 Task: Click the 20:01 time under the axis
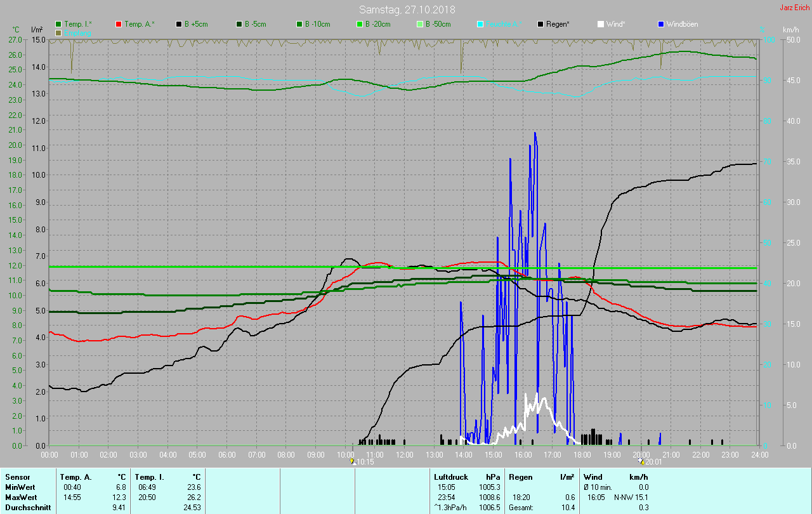pos(654,461)
